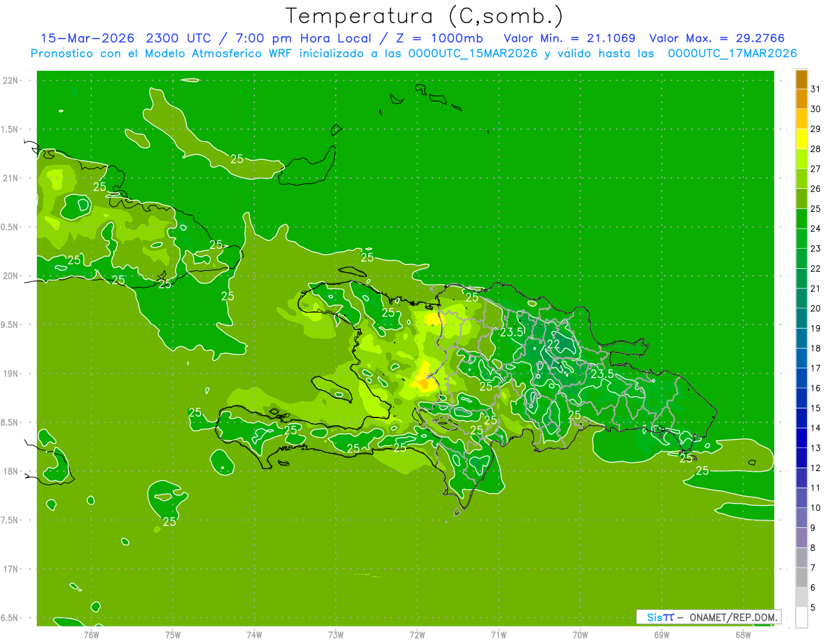This screenshot has width=834, height=644.
Task: Click the dark blue colorbar segment between 13 and 14
Action: pos(801,438)
